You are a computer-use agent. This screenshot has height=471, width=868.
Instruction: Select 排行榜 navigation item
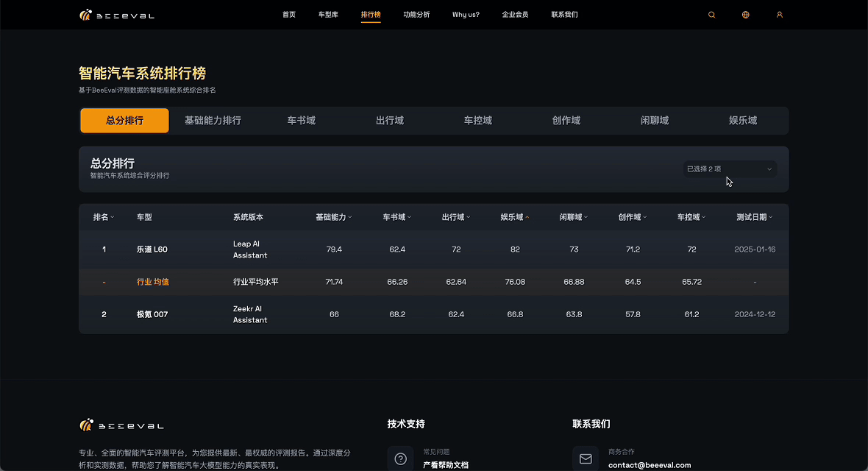pos(371,15)
